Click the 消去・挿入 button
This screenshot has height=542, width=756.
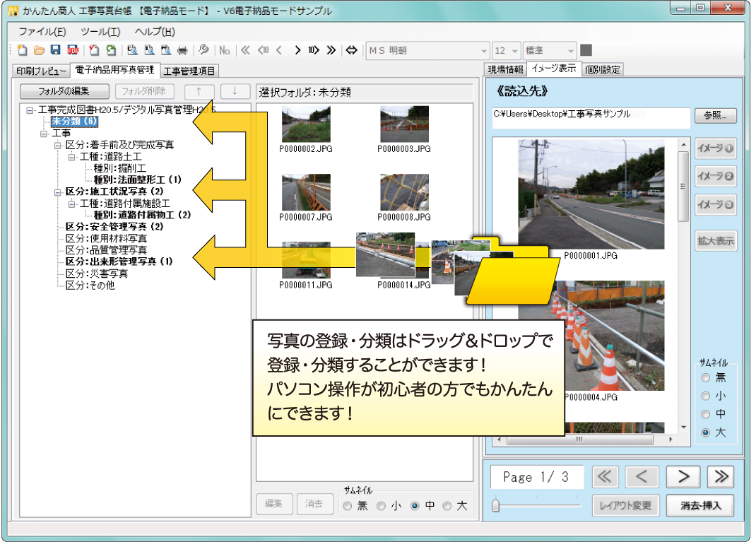pyautogui.click(x=701, y=506)
